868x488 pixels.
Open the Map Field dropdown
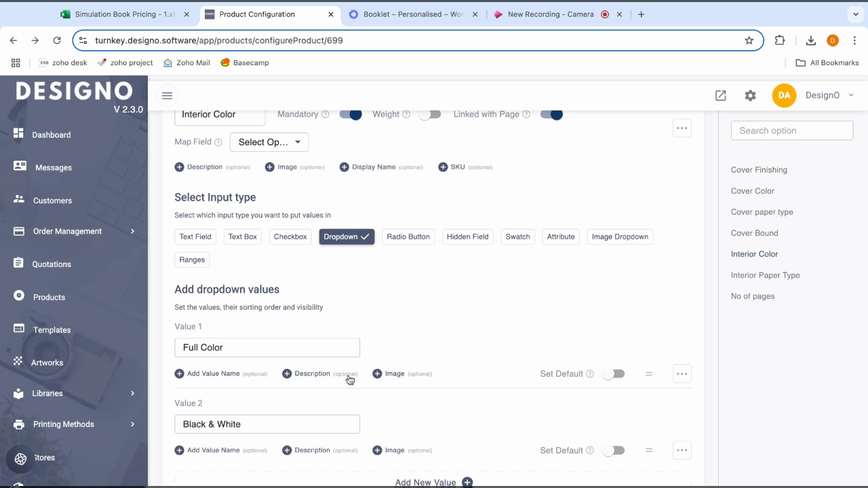(269, 142)
